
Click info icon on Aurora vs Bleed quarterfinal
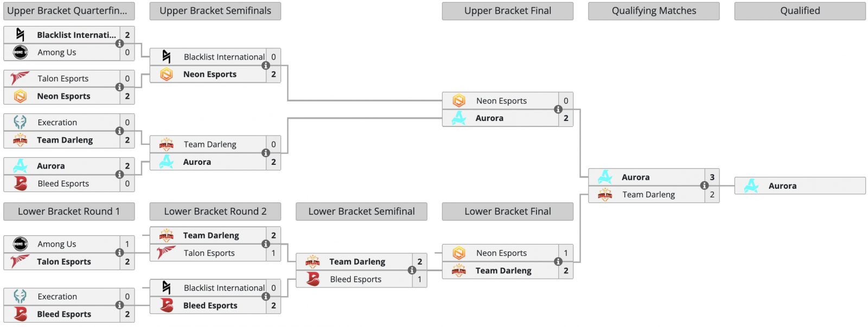119,175
